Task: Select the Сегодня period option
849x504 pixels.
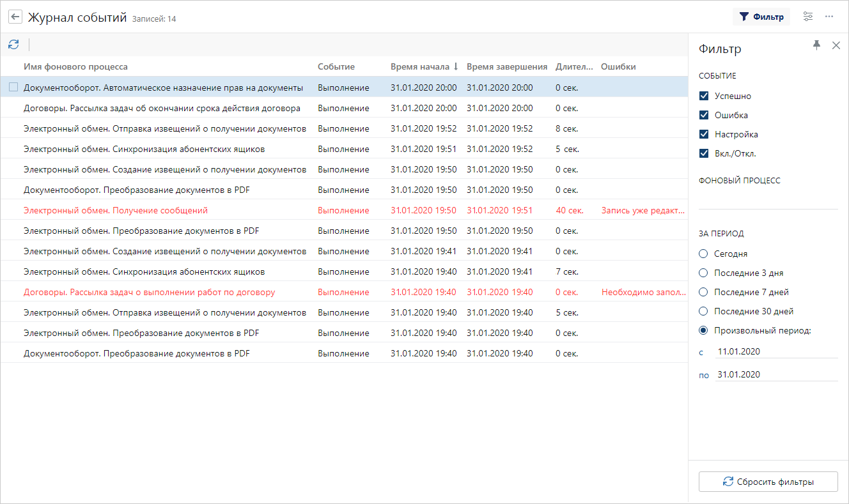Action: point(704,254)
